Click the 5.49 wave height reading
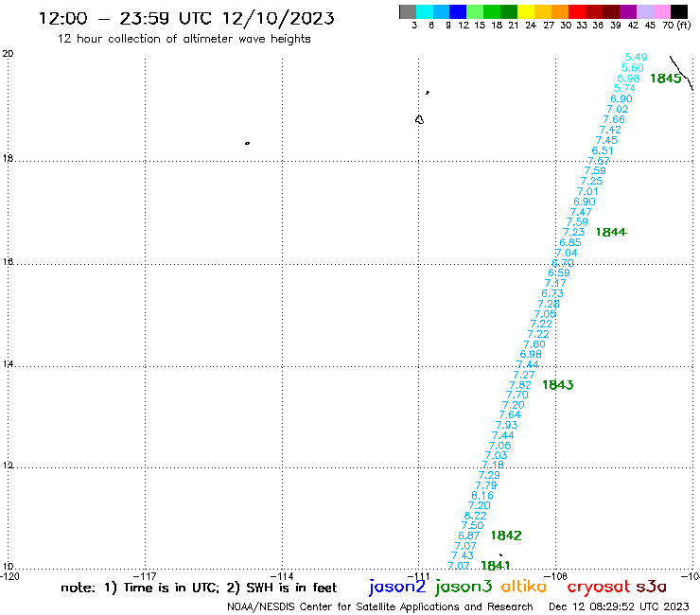The height and width of the screenshot is (615, 700). [637, 57]
